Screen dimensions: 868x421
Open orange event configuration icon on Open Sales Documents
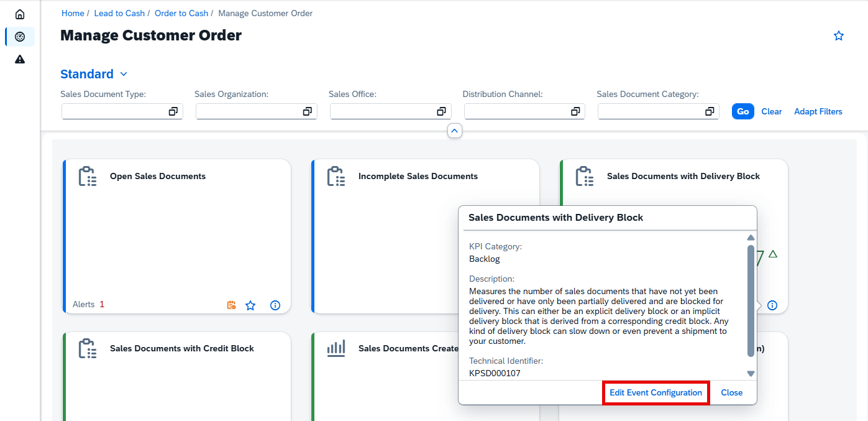coord(231,305)
